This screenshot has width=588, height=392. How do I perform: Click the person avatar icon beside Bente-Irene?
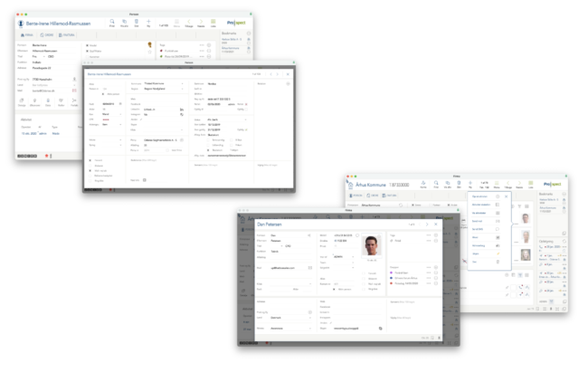[x=23, y=22]
